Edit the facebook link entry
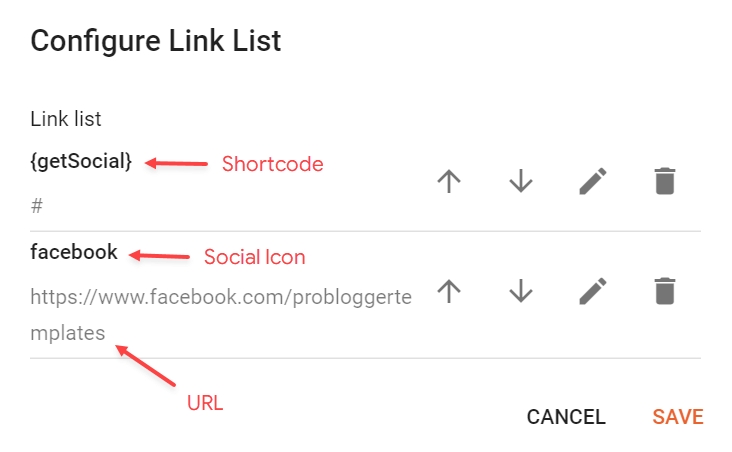This screenshot has height=452, width=732. pos(593,291)
